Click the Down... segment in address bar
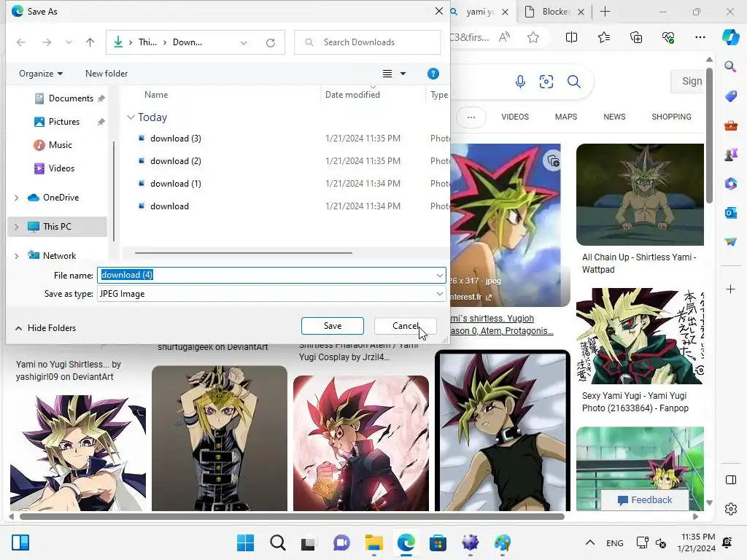This screenshot has width=747, height=560. click(x=187, y=42)
